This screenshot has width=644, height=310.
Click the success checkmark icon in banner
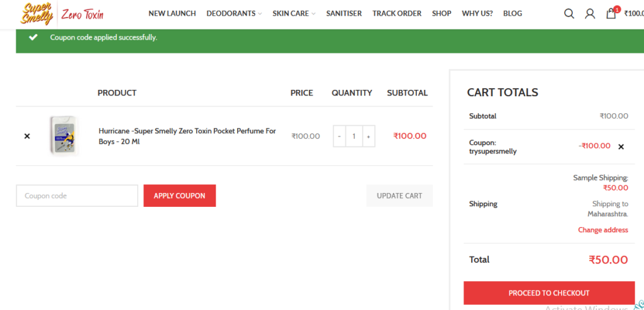33,37
